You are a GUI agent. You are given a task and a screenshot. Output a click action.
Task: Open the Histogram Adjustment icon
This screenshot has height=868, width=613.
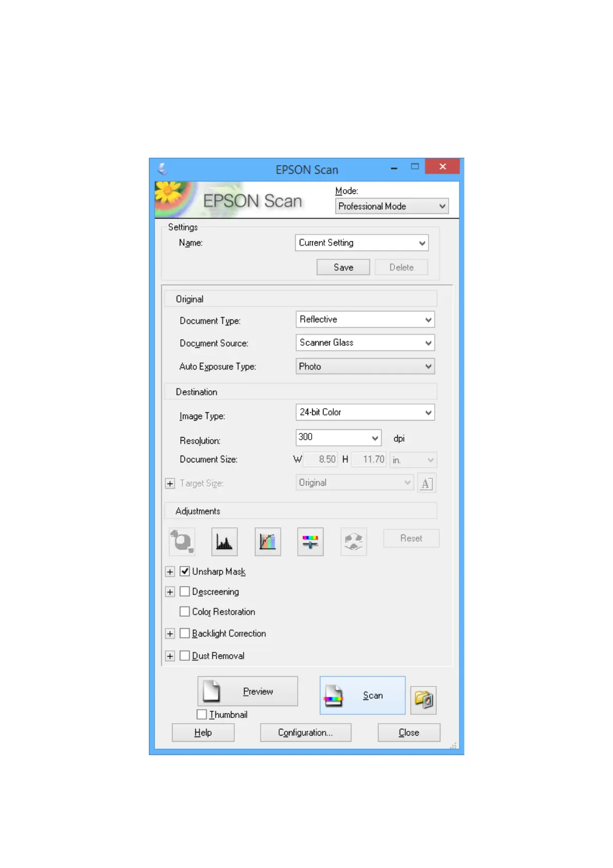[225, 541]
